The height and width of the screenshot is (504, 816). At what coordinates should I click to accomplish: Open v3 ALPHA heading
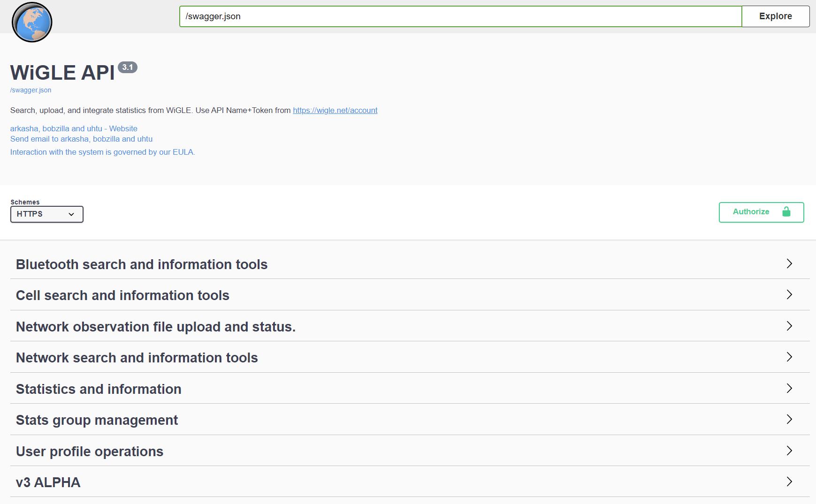[x=48, y=482]
